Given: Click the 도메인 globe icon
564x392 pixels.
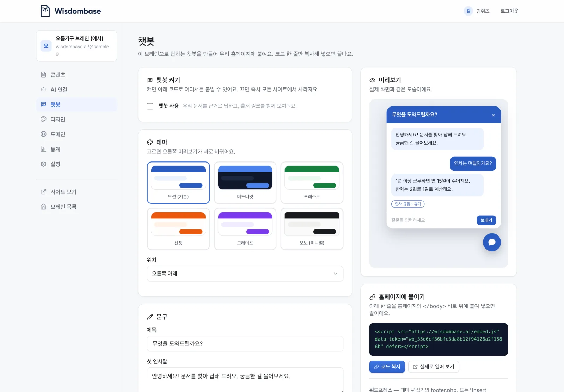Looking at the screenshot, I should tap(43, 134).
